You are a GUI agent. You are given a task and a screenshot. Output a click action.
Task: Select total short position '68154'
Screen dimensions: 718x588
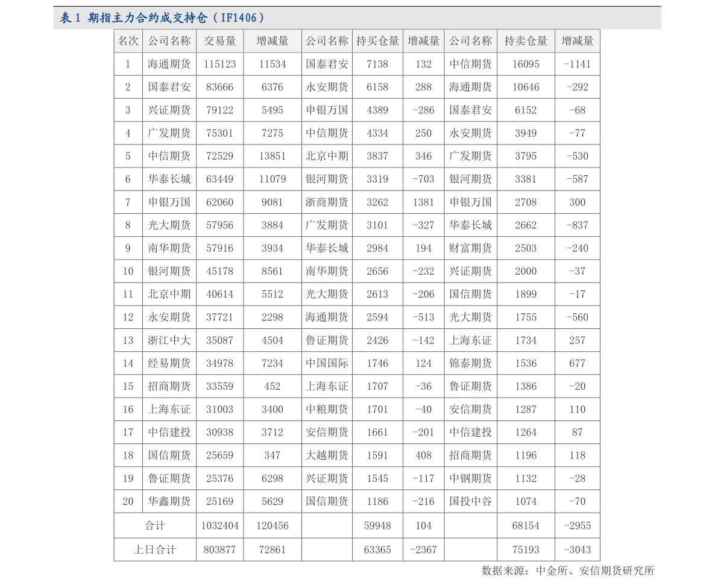[526, 526]
